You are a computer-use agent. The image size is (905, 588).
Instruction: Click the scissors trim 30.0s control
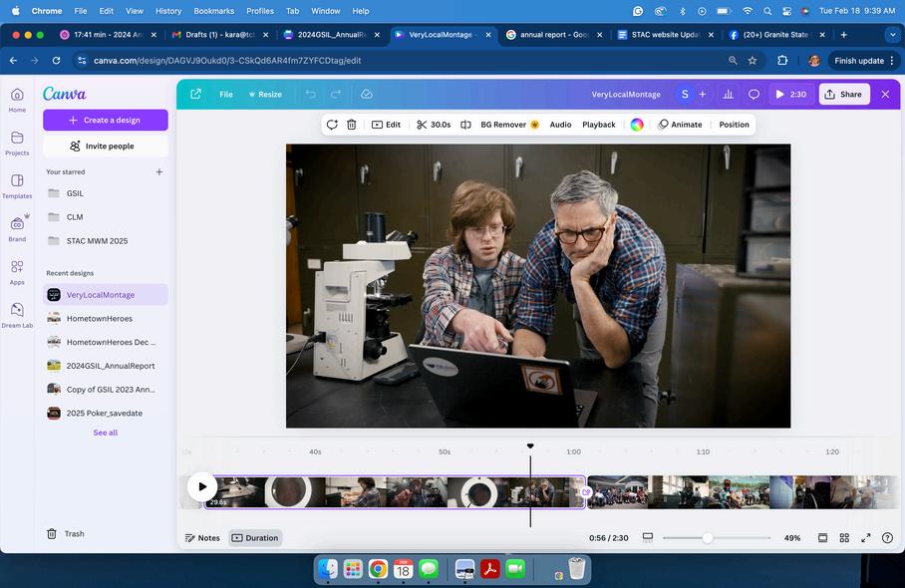pos(434,125)
